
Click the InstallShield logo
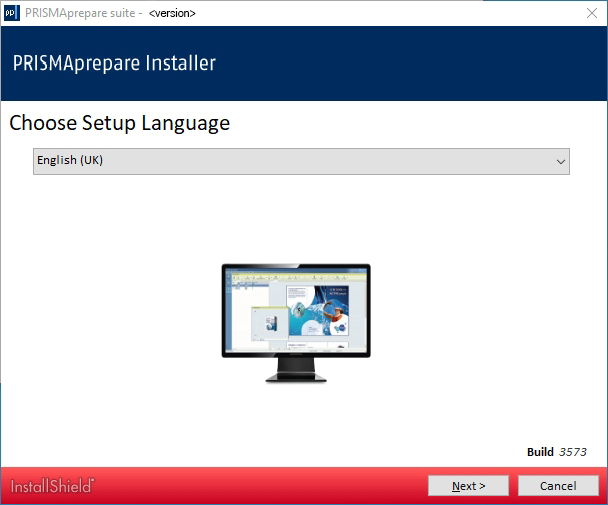click(x=52, y=486)
